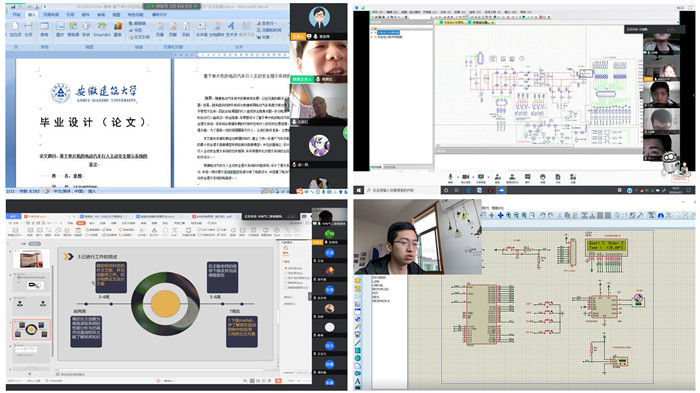Select the first fill radio option in WPS panel
Viewport: 700px width, 393px height.
click(x=286, y=268)
